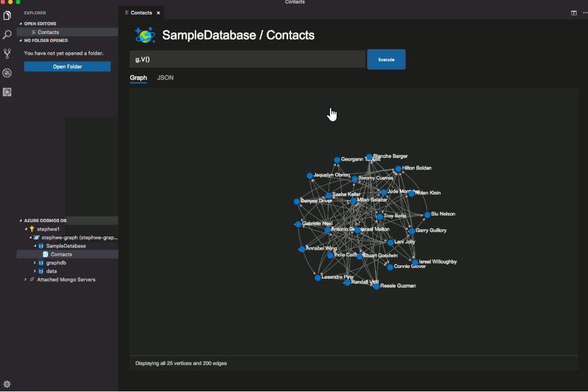
Task: Expand the graphdb database node
Action: [x=35, y=262]
